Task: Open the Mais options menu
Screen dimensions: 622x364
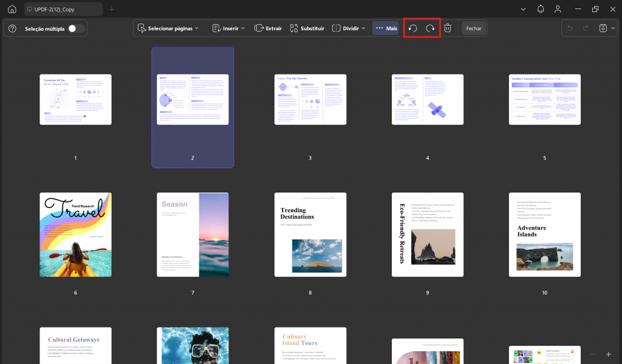Action: coord(386,28)
